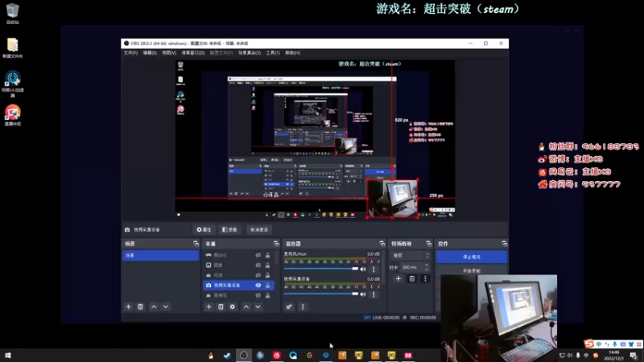Open 回收站 desktop icon
Image resolution: width=644 pixels, height=362 pixels.
[12, 13]
